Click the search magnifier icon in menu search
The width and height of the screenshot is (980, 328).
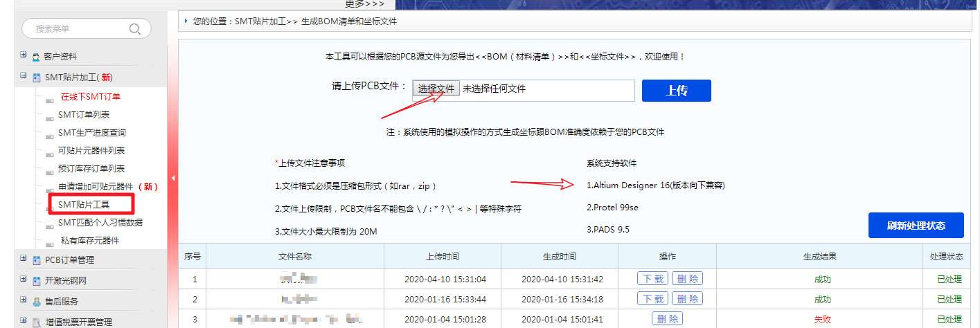[135, 29]
